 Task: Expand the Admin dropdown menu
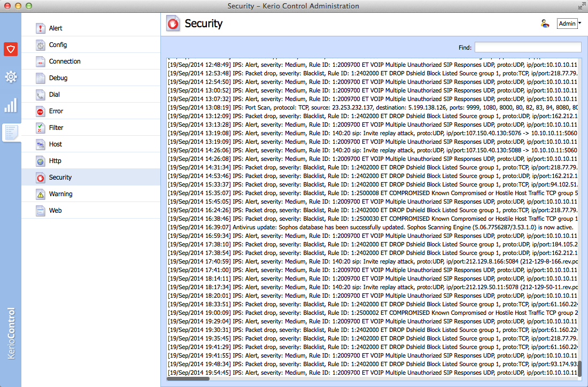[x=569, y=24]
